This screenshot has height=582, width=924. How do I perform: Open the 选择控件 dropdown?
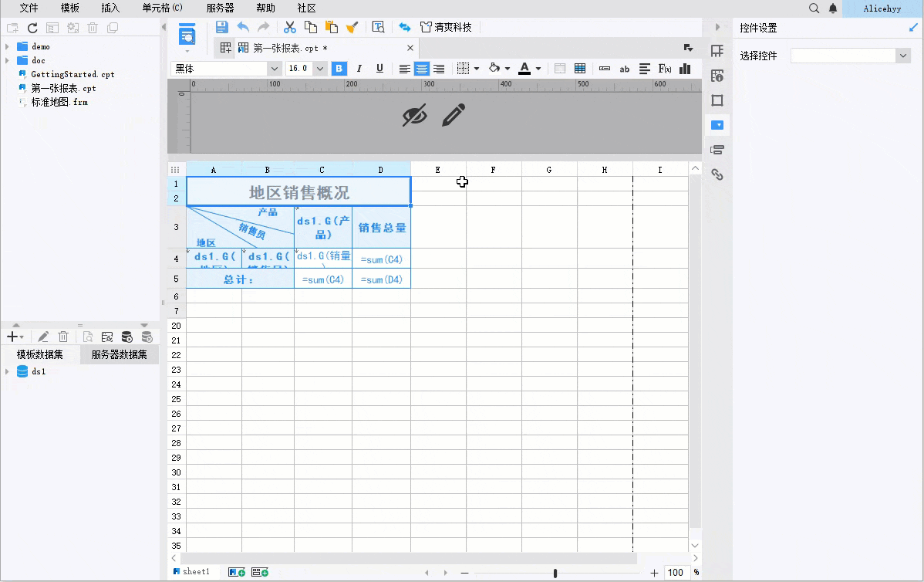(851, 56)
